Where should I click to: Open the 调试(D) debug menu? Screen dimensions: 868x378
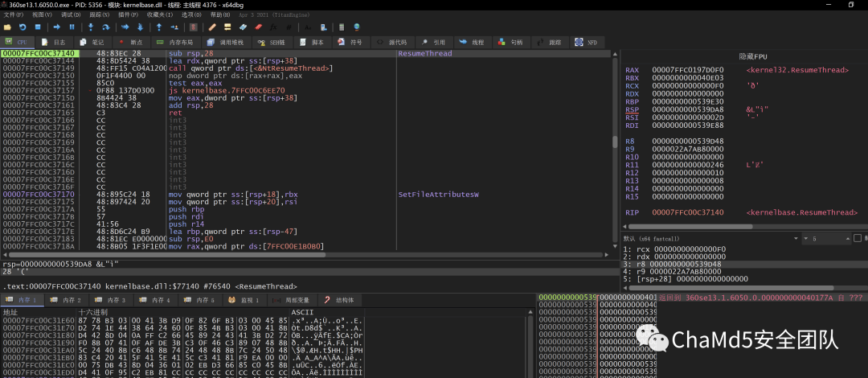click(x=71, y=14)
